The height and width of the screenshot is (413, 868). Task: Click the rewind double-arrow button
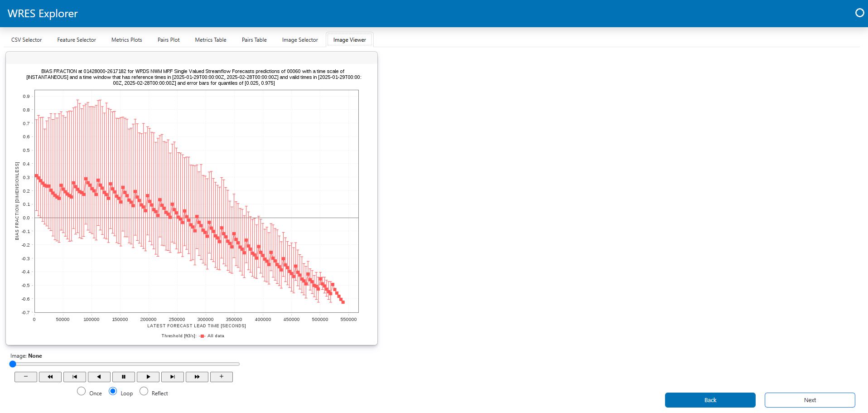coord(50,377)
